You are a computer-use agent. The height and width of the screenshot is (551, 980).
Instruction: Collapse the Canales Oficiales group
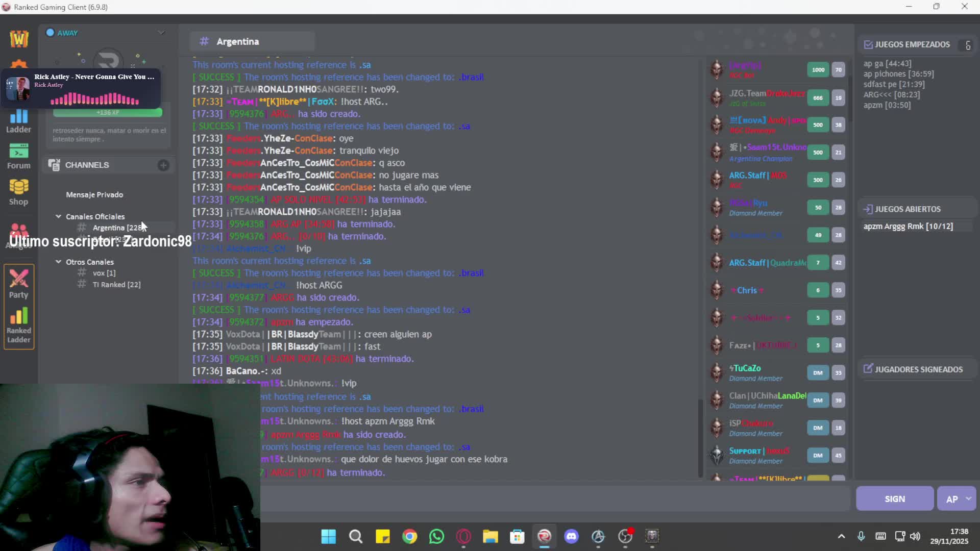58,216
